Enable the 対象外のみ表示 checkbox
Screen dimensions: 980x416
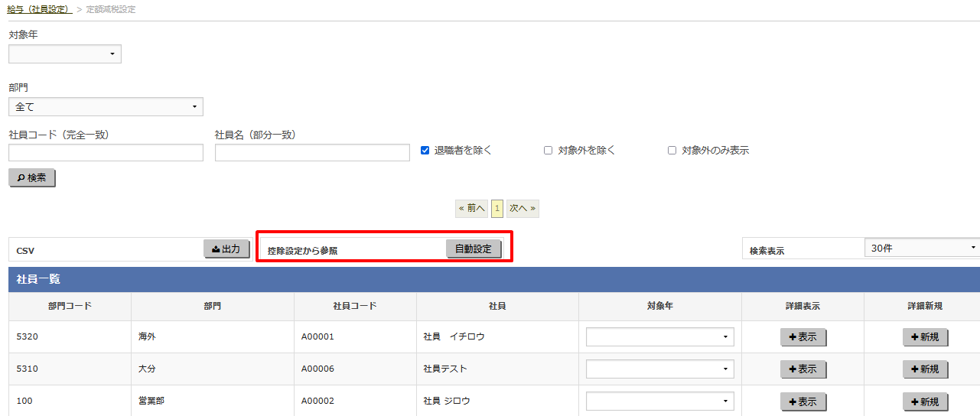[x=672, y=151]
